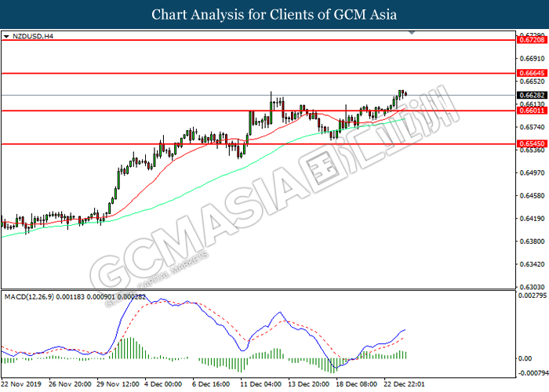Click the 0.65740 price axis value

[533, 127]
